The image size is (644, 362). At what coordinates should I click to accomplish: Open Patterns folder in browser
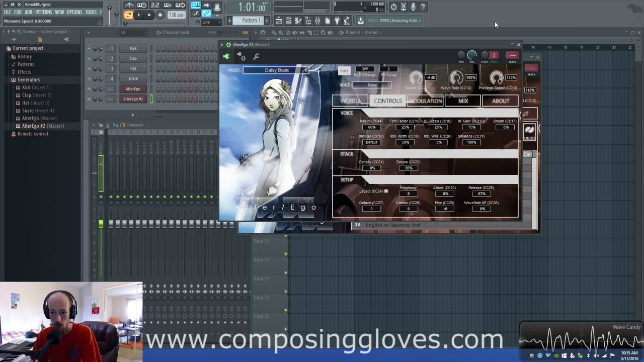[26, 64]
